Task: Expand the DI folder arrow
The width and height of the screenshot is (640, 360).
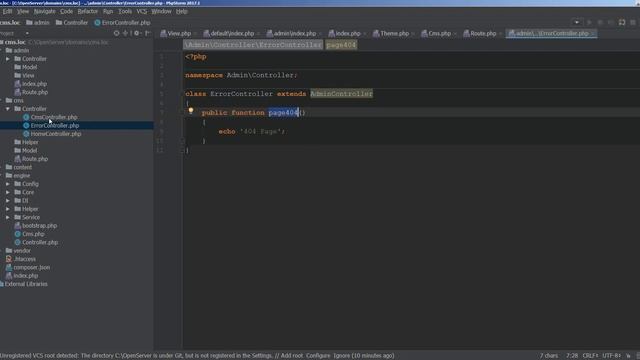Action: click(8, 201)
